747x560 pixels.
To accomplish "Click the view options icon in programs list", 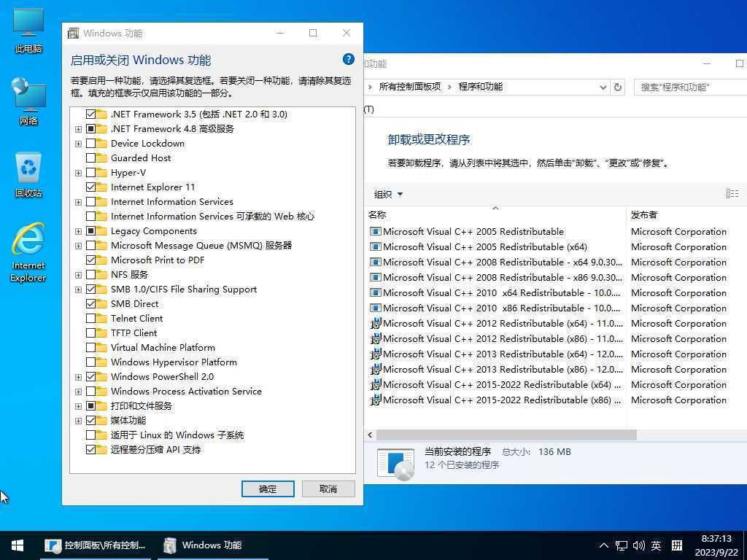I will click(732, 193).
